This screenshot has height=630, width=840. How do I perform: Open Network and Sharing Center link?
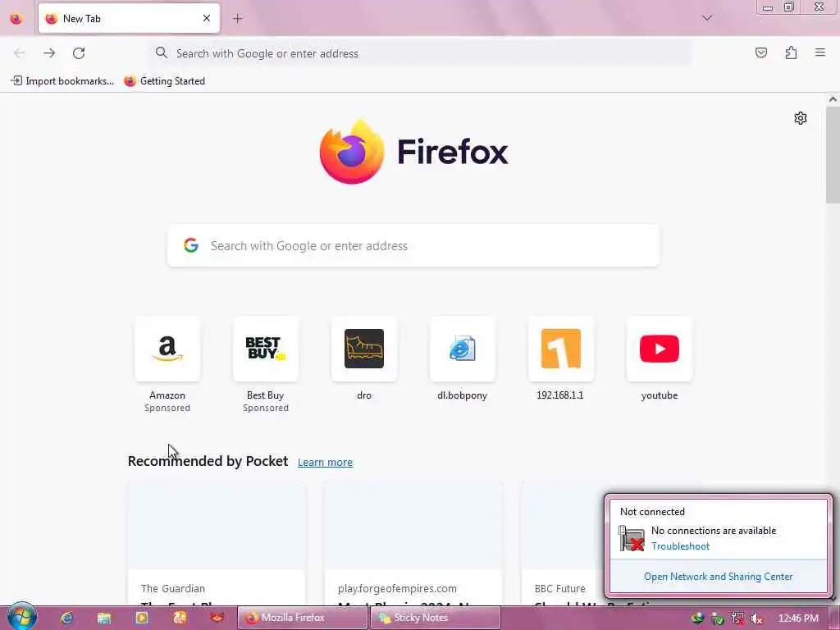point(719,577)
